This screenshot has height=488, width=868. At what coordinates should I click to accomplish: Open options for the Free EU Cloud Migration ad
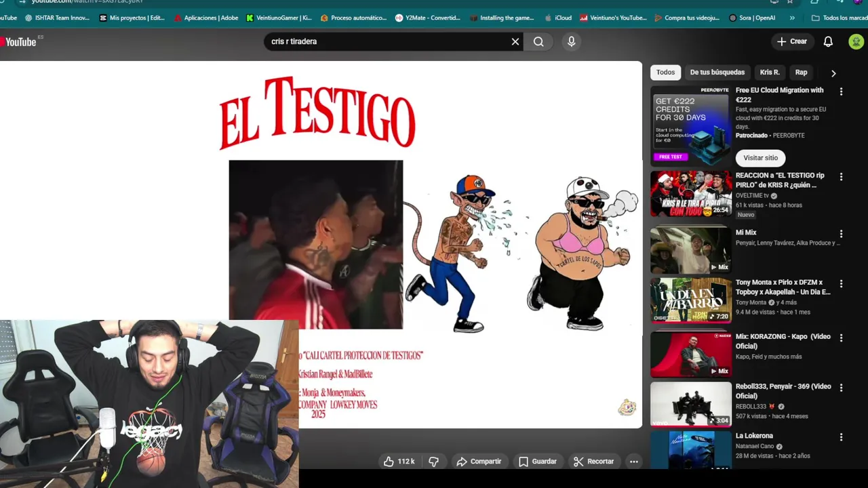(x=841, y=91)
